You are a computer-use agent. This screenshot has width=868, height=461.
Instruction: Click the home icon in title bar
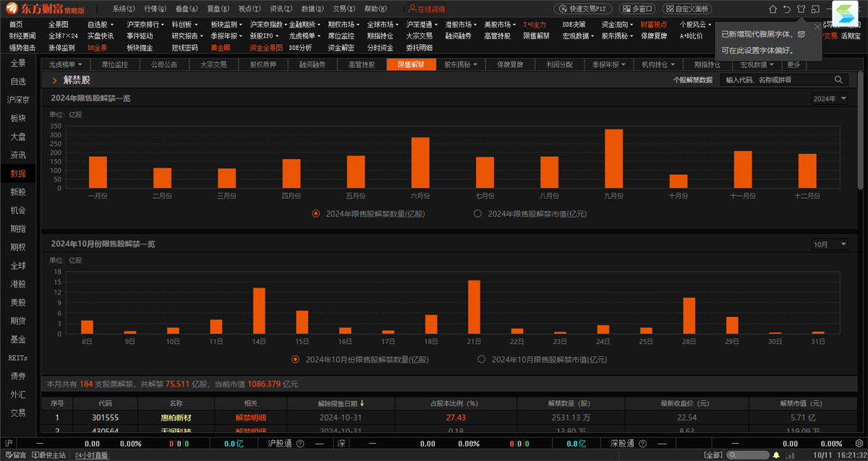(x=773, y=9)
